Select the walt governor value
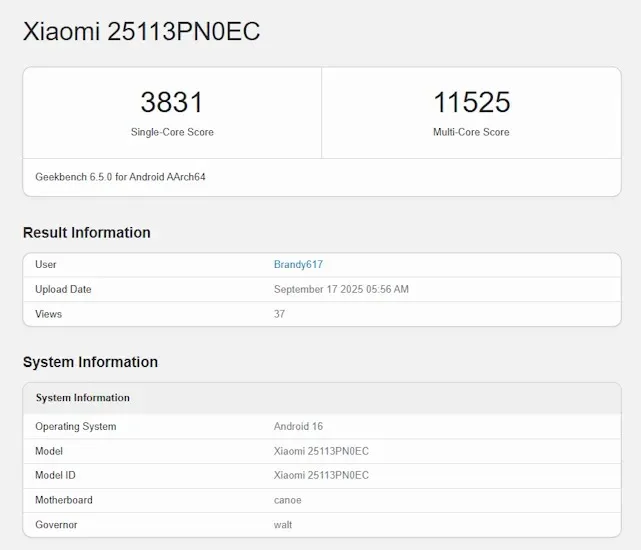Image resolution: width=641 pixels, height=550 pixels. [x=283, y=525]
